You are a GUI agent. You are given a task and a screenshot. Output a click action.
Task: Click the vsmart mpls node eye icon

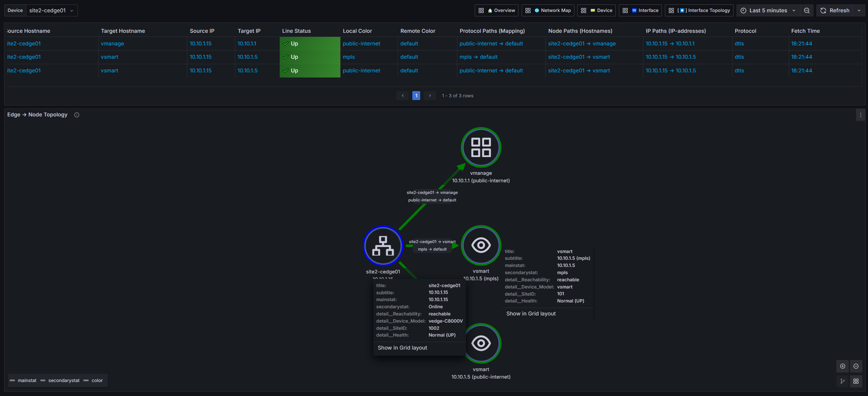(481, 245)
